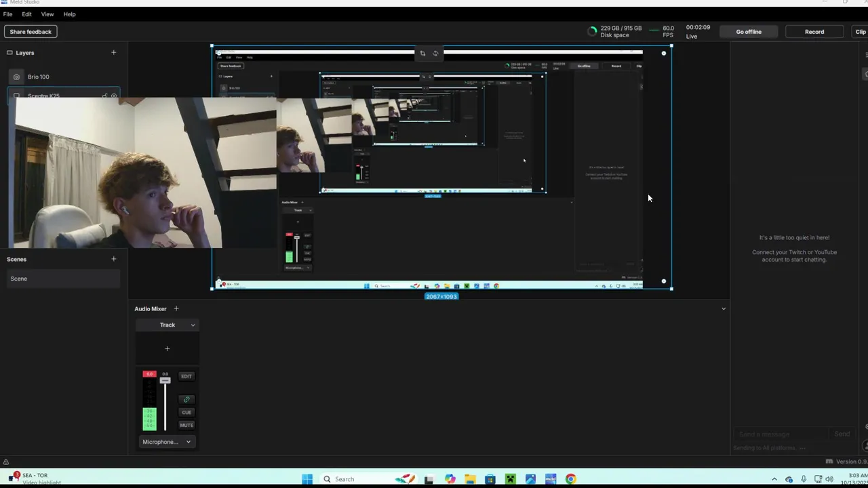Toggle visibility of the Sceptre K25 layer
868x488 pixels.
114,95
